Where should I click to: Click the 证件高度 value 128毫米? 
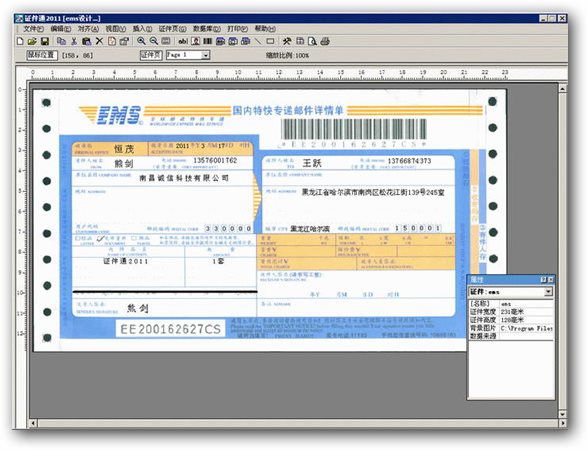pyautogui.click(x=526, y=320)
